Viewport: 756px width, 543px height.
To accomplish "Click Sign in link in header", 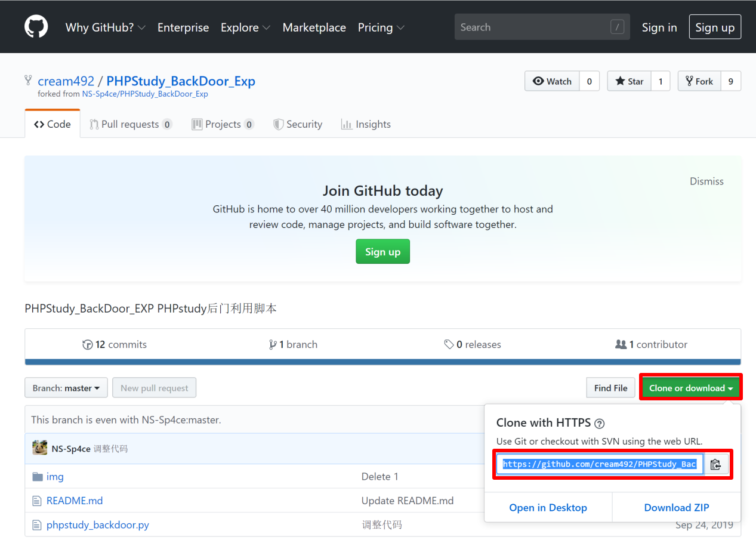I will (x=659, y=27).
